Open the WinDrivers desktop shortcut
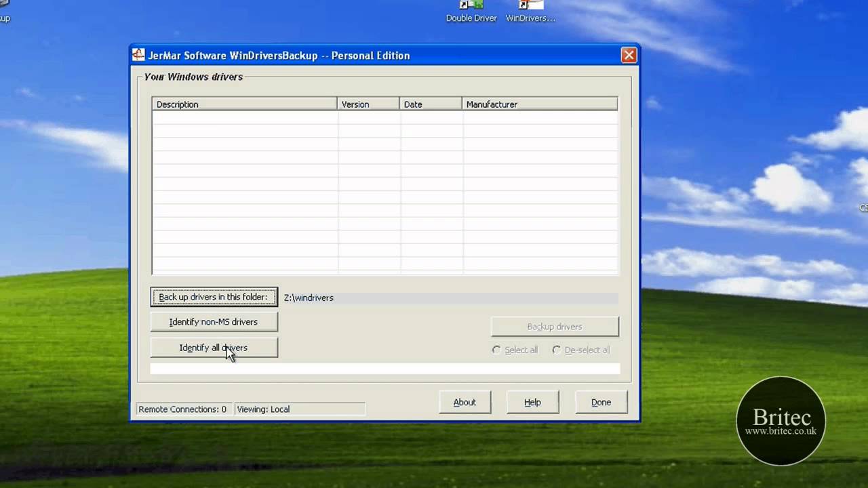This screenshot has width=868, height=488. pos(530,12)
